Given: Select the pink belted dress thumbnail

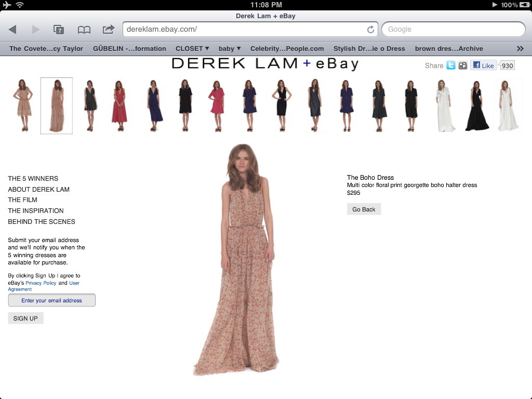Looking at the screenshot, I should click(217, 105).
